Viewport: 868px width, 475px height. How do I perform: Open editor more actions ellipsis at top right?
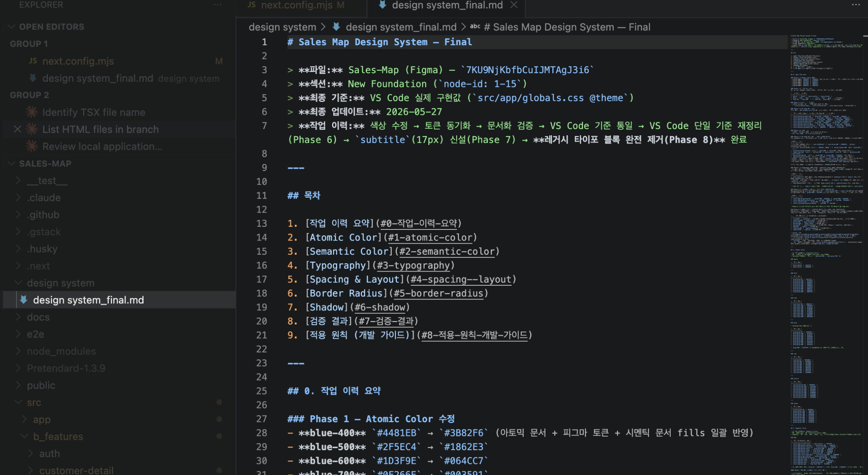click(x=856, y=5)
